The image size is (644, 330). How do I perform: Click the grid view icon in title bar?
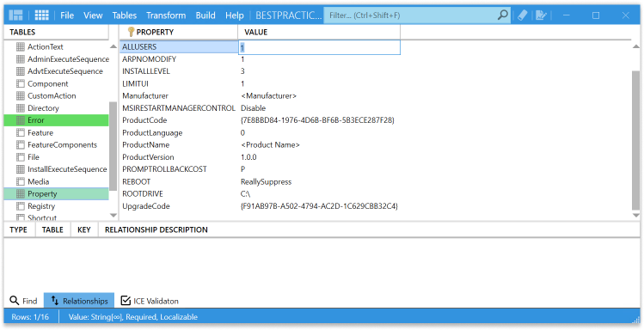pos(41,15)
